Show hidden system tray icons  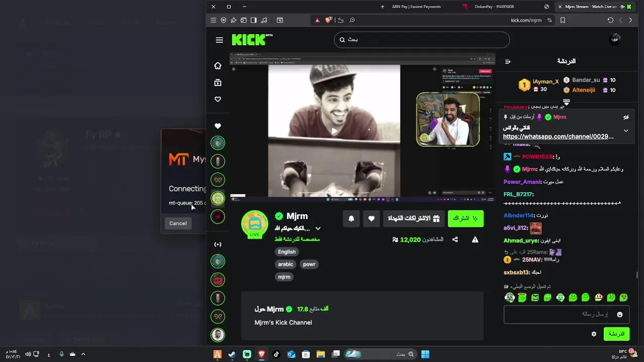coord(84,354)
